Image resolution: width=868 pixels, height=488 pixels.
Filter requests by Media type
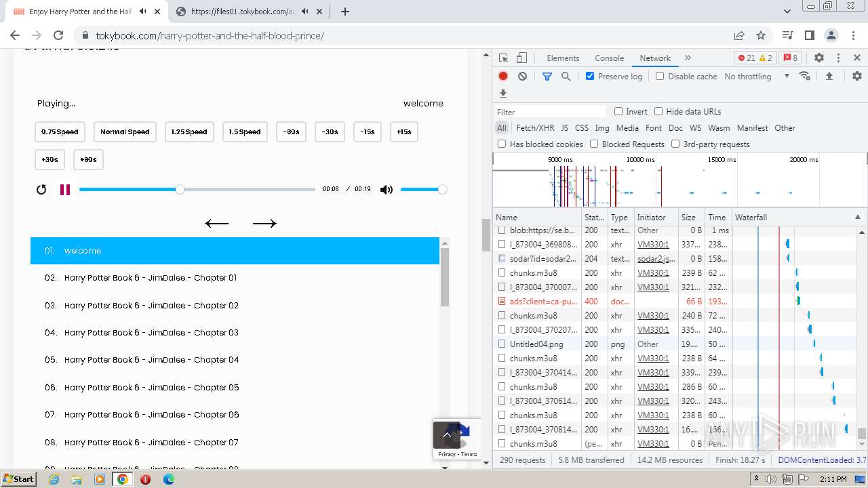[x=627, y=128]
